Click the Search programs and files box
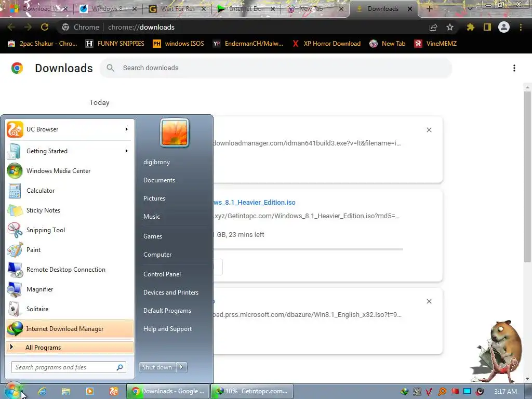 tap(69, 367)
